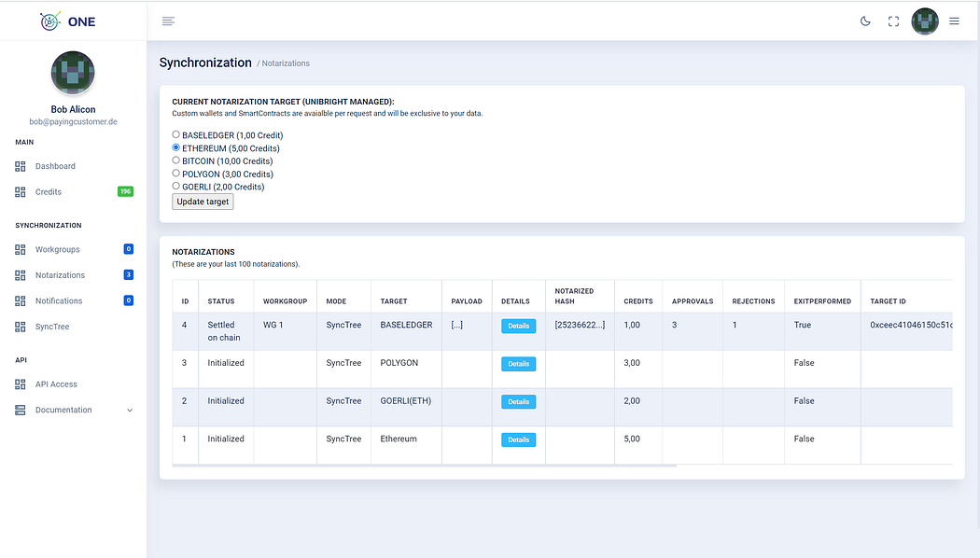This screenshot has width=980, height=558.
Task: Open Details for notarization ID 4
Action: point(518,326)
